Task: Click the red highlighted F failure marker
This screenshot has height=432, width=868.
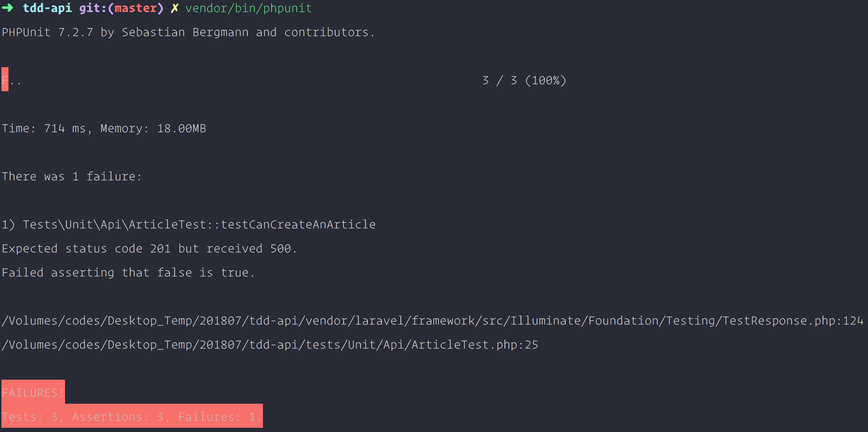Action: [x=5, y=80]
